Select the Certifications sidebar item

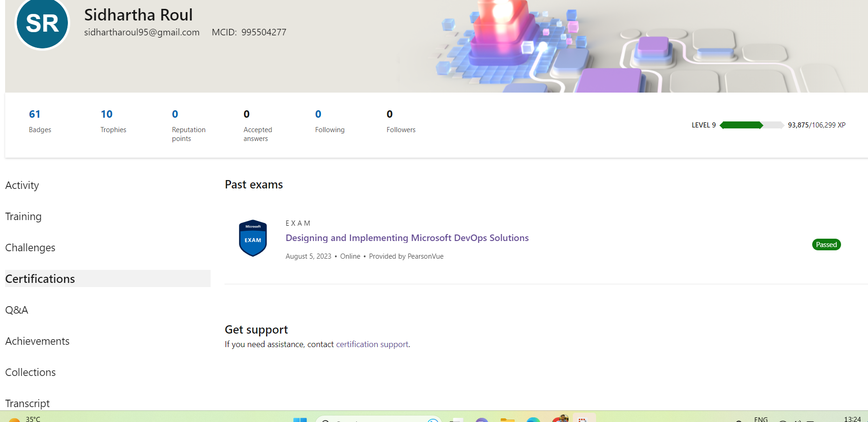(107, 279)
